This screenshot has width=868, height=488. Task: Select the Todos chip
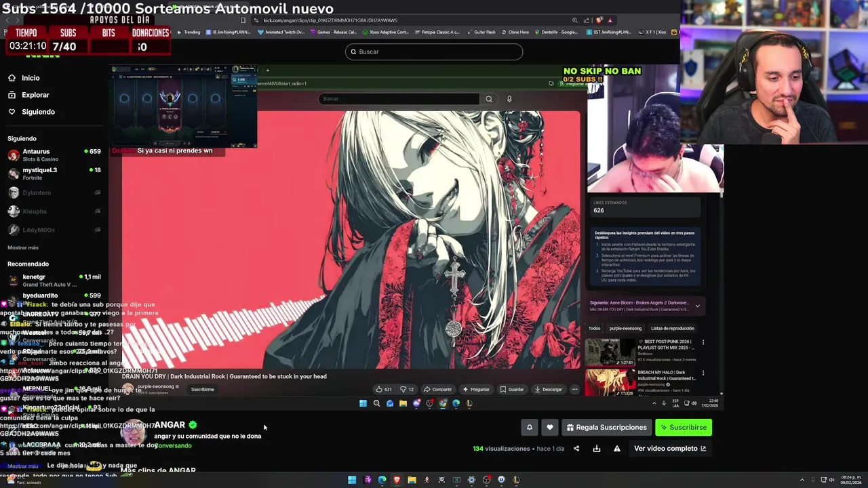(594, 328)
